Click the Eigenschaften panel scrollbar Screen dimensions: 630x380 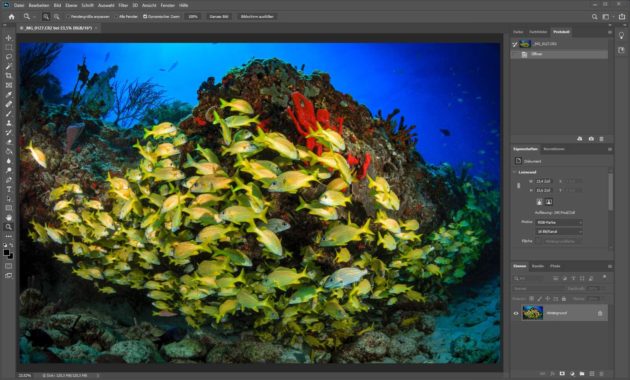pyautogui.click(x=611, y=191)
